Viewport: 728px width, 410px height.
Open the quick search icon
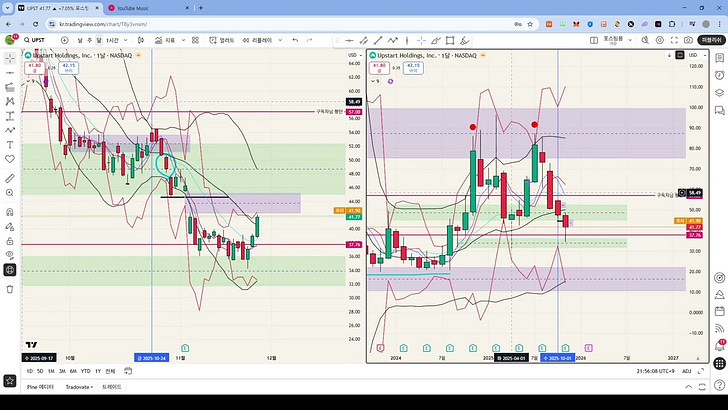pos(645,40)
